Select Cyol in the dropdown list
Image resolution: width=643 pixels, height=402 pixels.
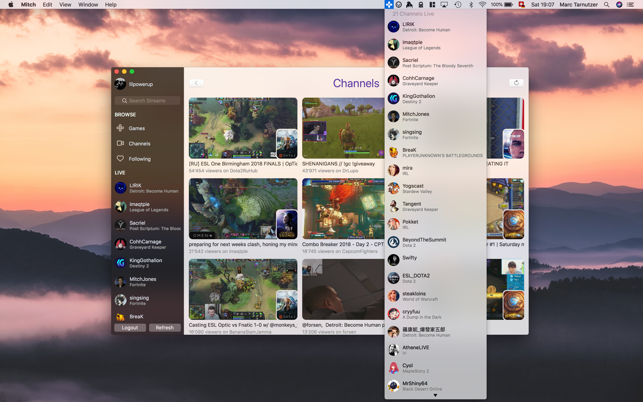pos(436,368)
